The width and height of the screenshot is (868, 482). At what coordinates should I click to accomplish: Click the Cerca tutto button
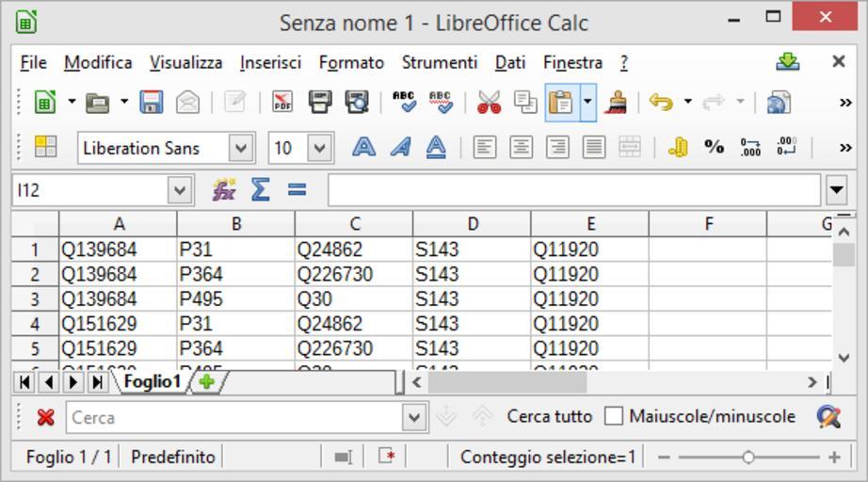549,416
